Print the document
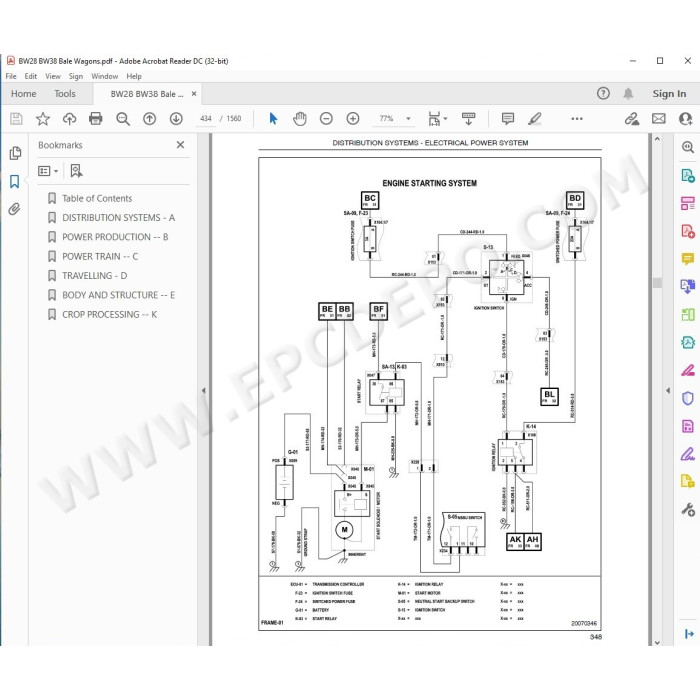Viewport: 700px width, 700px height. 96,119
